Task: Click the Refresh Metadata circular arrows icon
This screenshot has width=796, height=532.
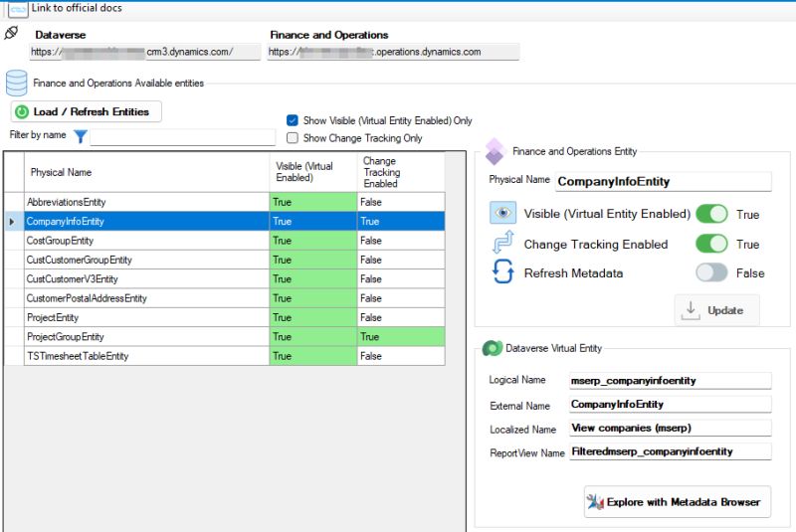Action: coord(502,271)
